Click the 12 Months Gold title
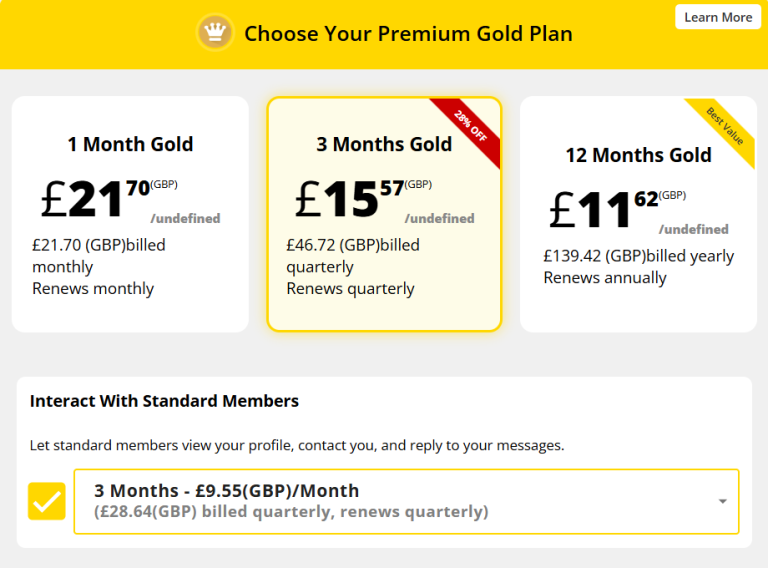Screen dimensions: 768x568 tap(638, 155)
